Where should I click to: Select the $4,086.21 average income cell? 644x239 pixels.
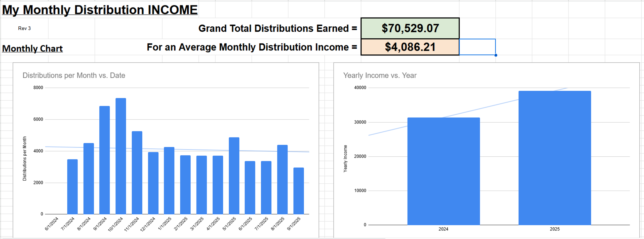pyautogui.click(x=410, y=47)
